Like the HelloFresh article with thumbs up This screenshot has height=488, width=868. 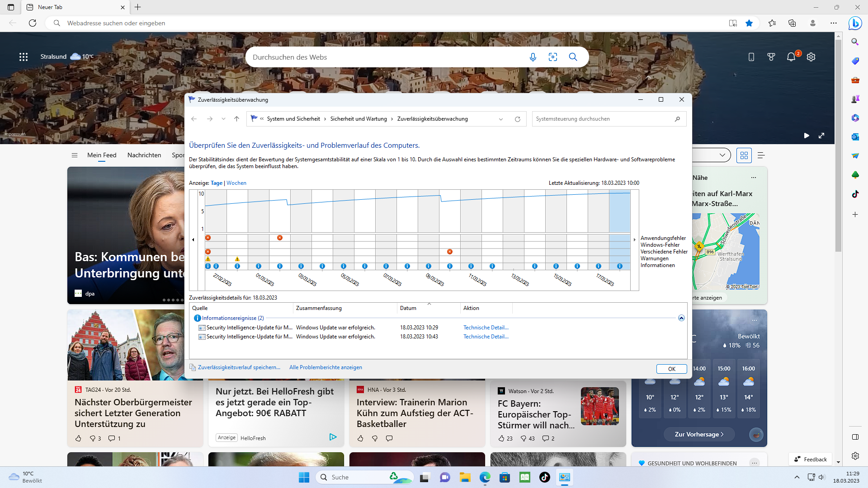(360, 438)
